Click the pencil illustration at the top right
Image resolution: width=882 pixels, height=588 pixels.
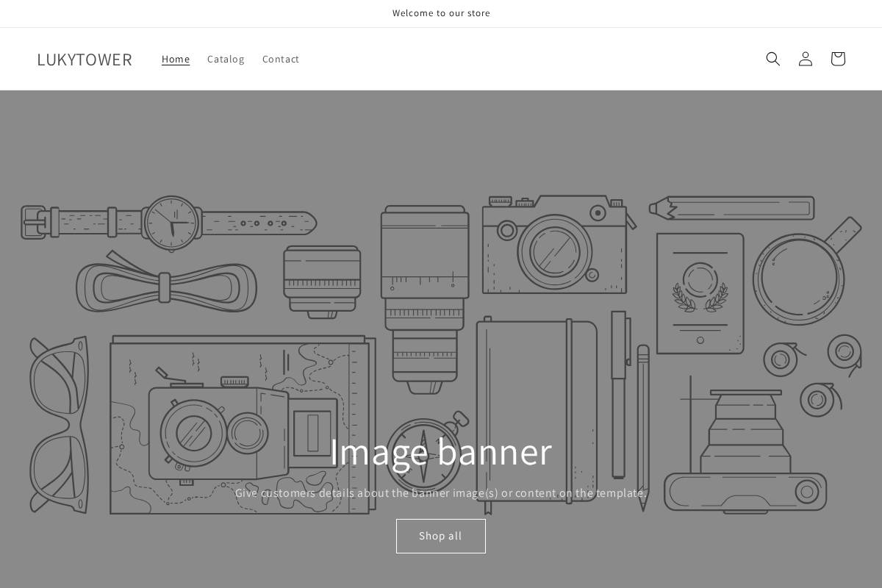pos(731,208)
